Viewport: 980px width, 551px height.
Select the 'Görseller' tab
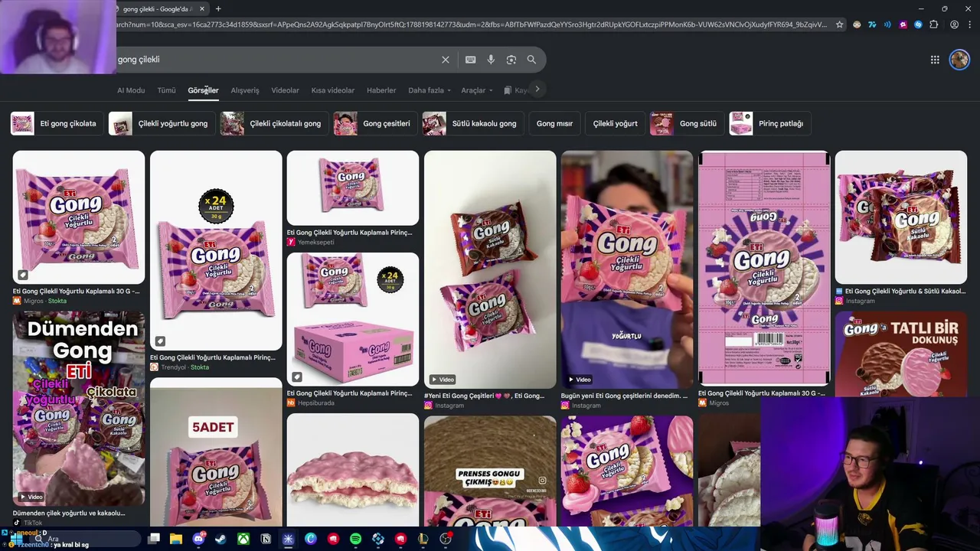pyautogui.click(x=203, y=90)
